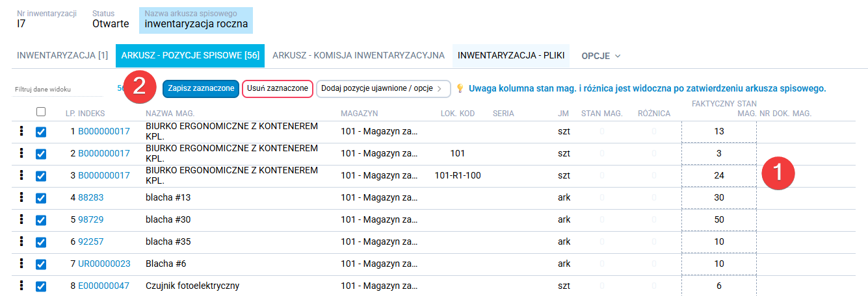Uncheck row 1 checkbox
Screen dimensions: 868x296
pos(41,132)
